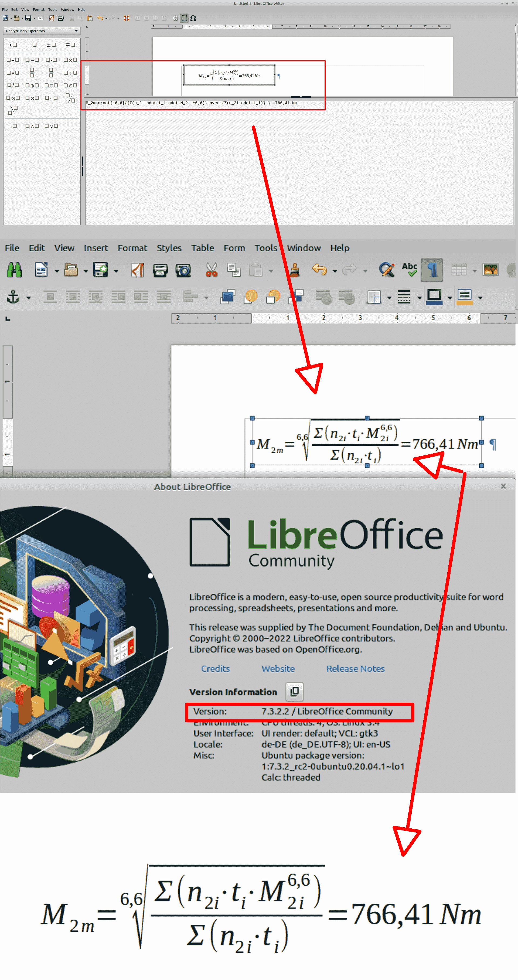Click the Symbols omega icon in the Math toolbar
Viewport: 518px width, 980px height.
[x=193, y=18]
